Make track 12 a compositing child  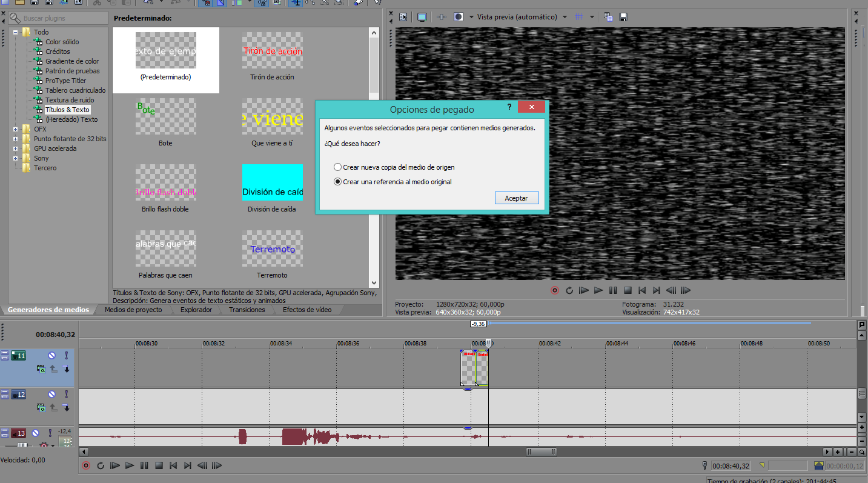(x=66, y=408)
